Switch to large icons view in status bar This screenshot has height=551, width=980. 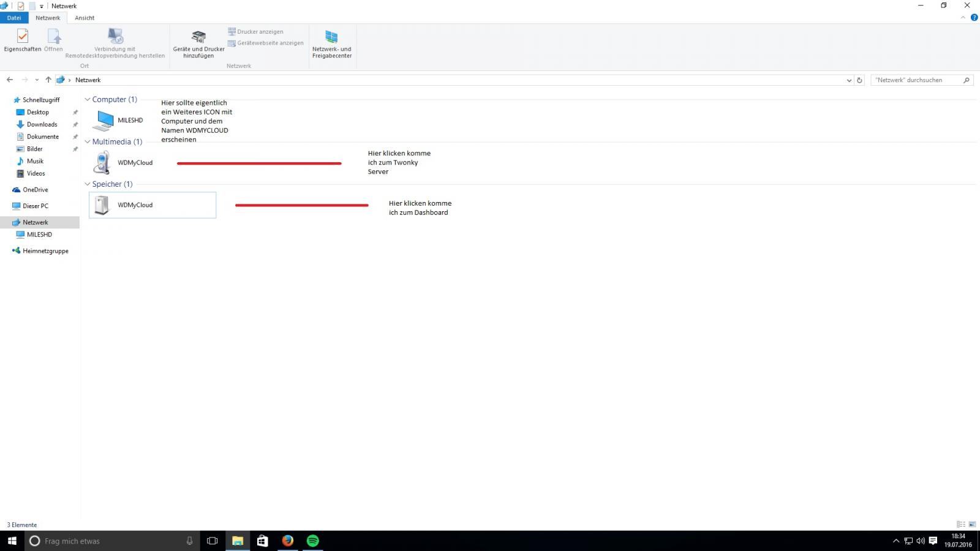[x=972, y=525]
